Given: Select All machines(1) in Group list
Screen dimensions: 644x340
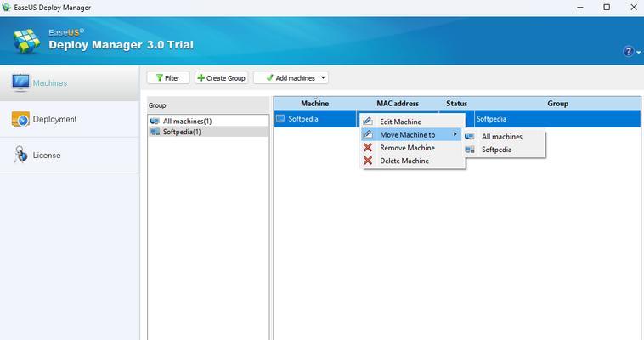Looking at the screenshot, I should coord(208,121).
